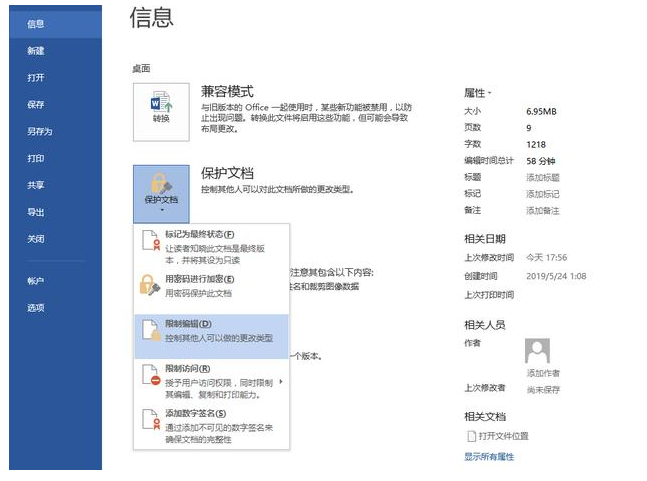
Task: Click the 限制编辑 document lock icon
Action: [151, 330]
